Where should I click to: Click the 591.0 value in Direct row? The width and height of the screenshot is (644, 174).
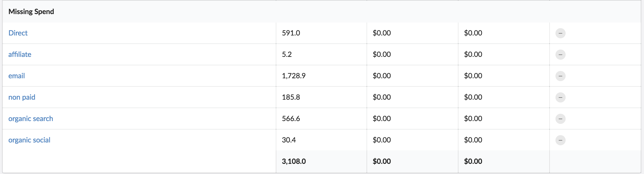pyautogui.click(x=291, y=33)
